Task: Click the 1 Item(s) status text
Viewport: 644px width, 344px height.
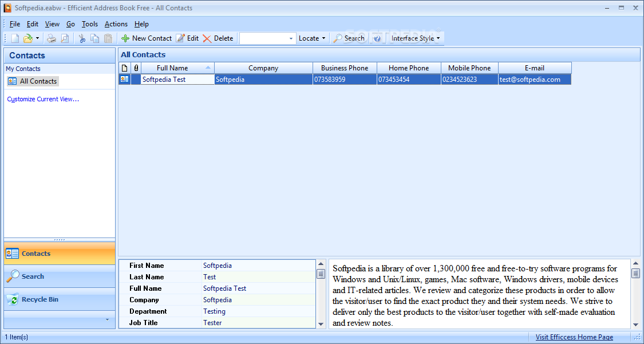Action: (17, 337)
